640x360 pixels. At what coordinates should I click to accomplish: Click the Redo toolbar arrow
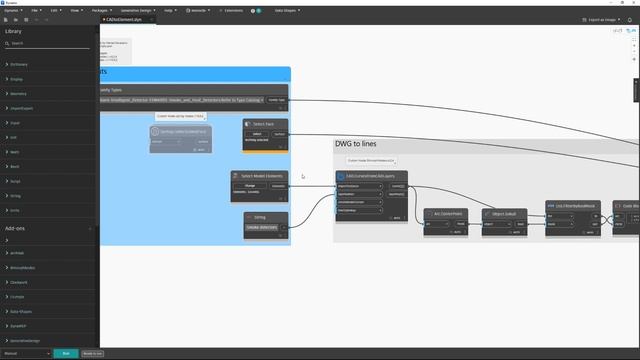46,20
